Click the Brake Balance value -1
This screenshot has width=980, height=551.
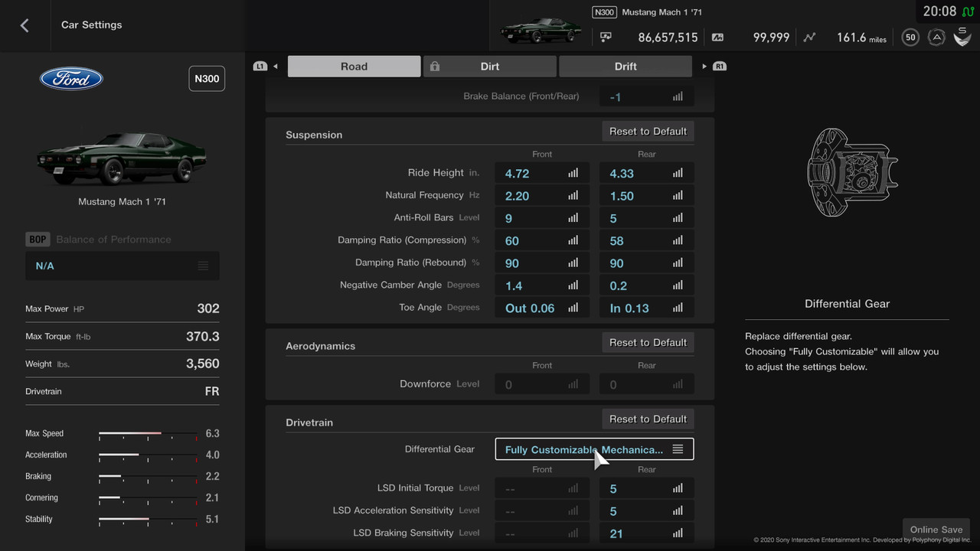pos(615,97)
